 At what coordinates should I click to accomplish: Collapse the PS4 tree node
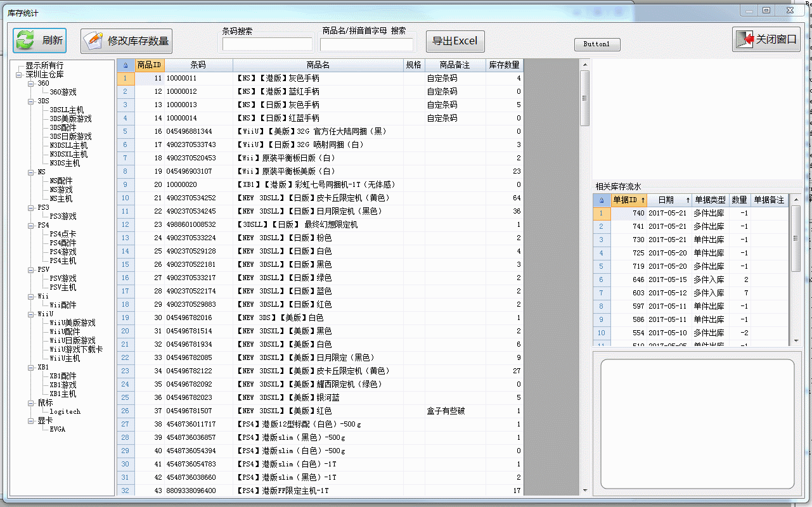pyautogui.click(x=31, y=226)
